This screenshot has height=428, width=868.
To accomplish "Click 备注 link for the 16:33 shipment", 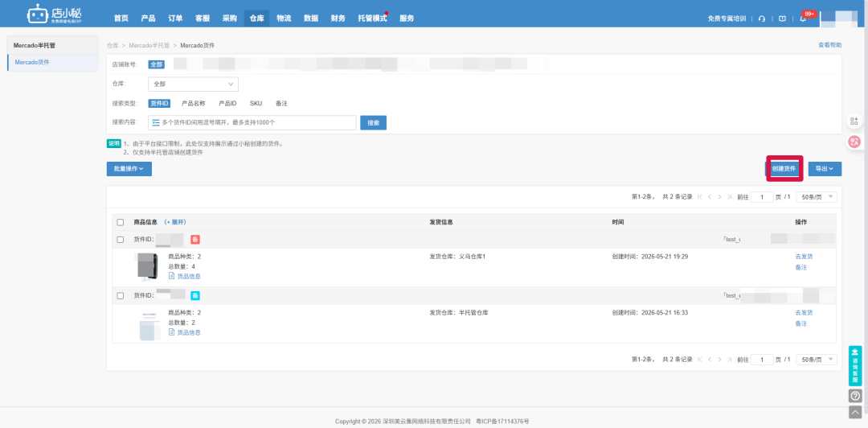I will 801,323.
